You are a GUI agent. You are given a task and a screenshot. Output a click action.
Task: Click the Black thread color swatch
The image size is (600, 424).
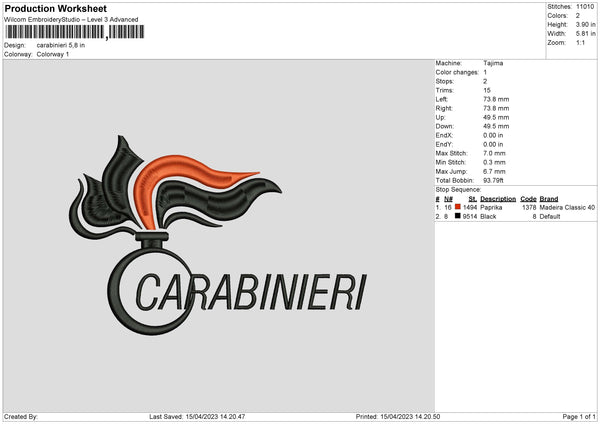[x=457, y=216]
